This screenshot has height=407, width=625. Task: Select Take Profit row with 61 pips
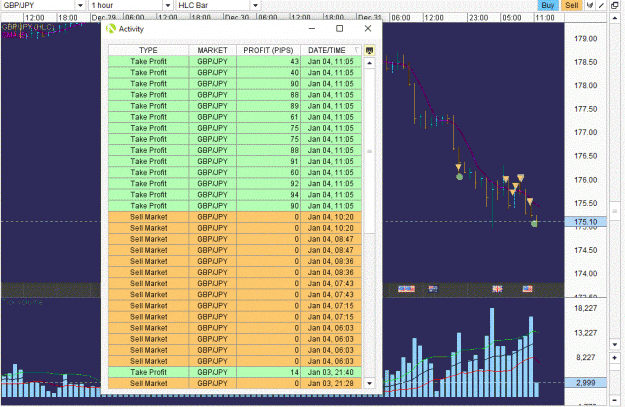point(235,117)
